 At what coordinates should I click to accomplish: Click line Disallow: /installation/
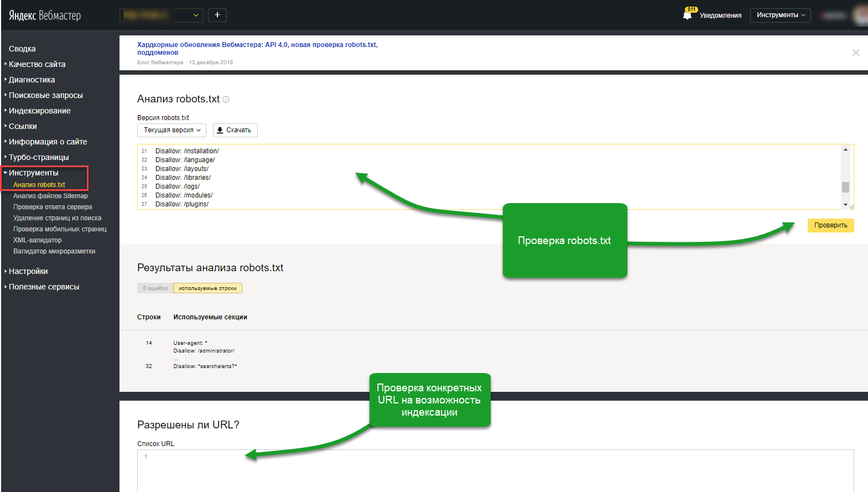(x=187, y=151)
